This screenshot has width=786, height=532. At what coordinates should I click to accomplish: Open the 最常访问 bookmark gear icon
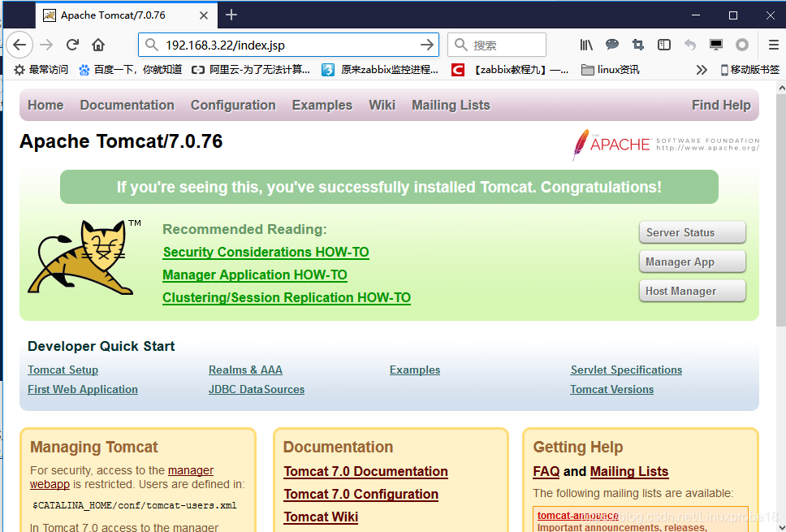tap(19, 70)
